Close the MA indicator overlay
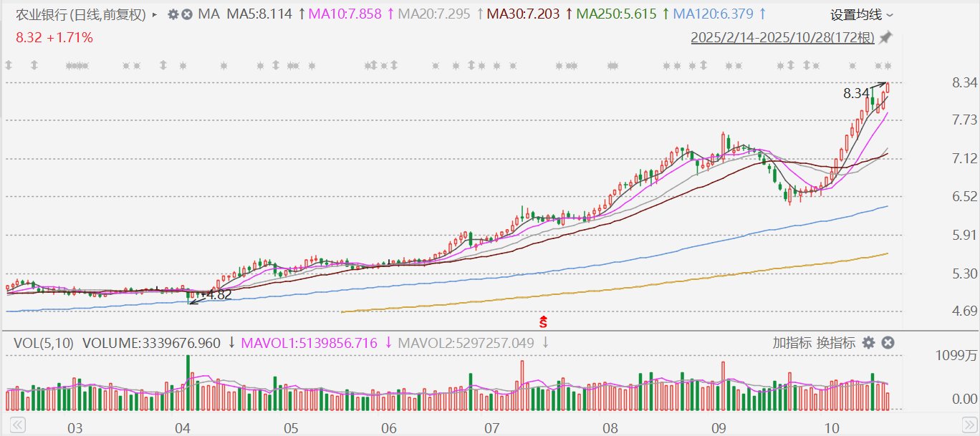 click(x=187, y=14)
